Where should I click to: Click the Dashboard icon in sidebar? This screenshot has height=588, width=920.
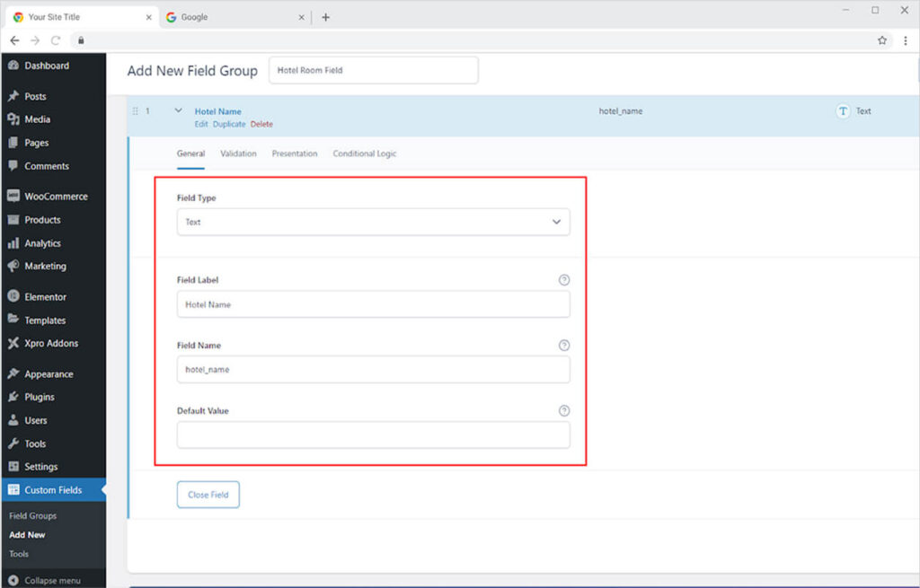[13, 66]
